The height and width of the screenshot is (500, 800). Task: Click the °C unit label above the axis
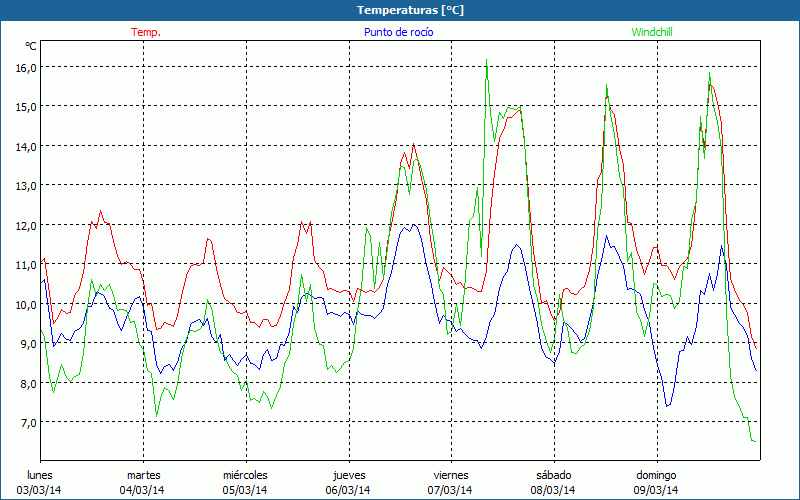click(30, 46)
